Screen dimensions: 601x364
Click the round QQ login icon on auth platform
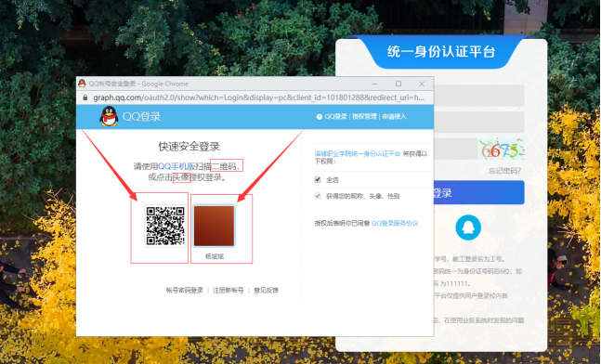468,227
